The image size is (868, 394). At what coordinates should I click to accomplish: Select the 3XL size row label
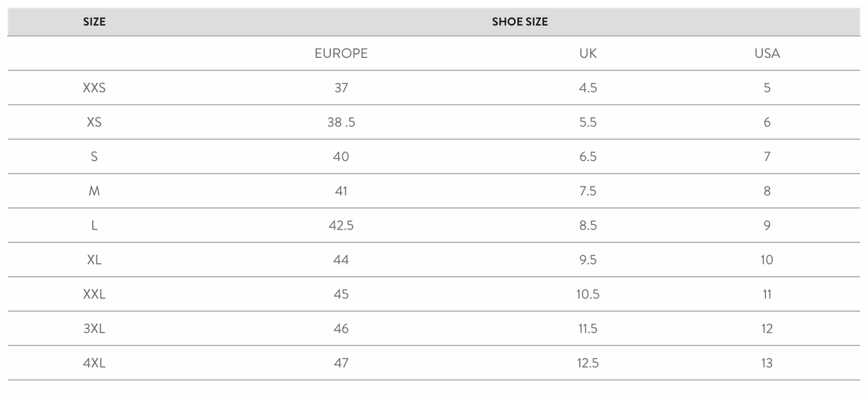coord(94,328)
